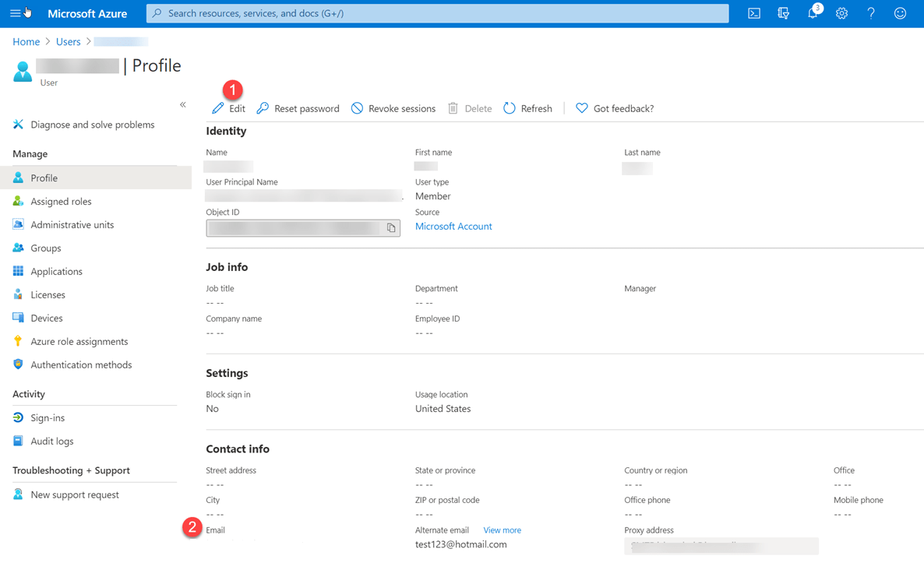Viewport: 924px width, 563px height.
Task: Refresh the profile page
Action: click(527, 108)
